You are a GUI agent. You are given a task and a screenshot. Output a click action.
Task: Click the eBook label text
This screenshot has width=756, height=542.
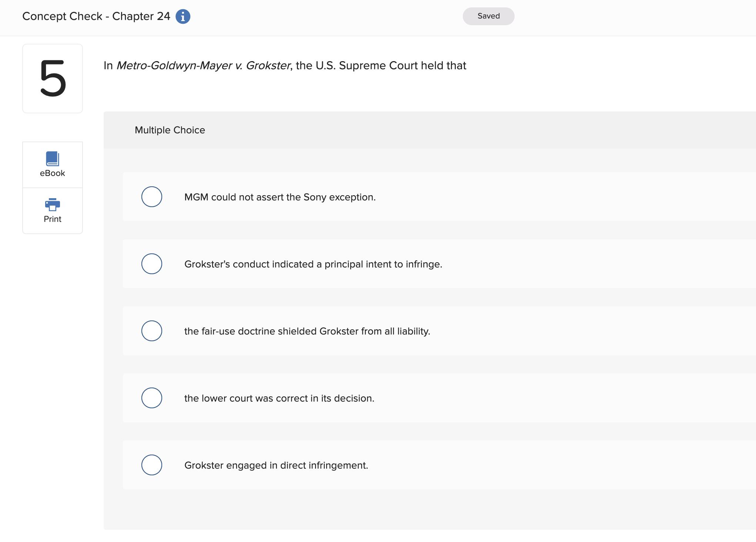[x=53, y=173]
